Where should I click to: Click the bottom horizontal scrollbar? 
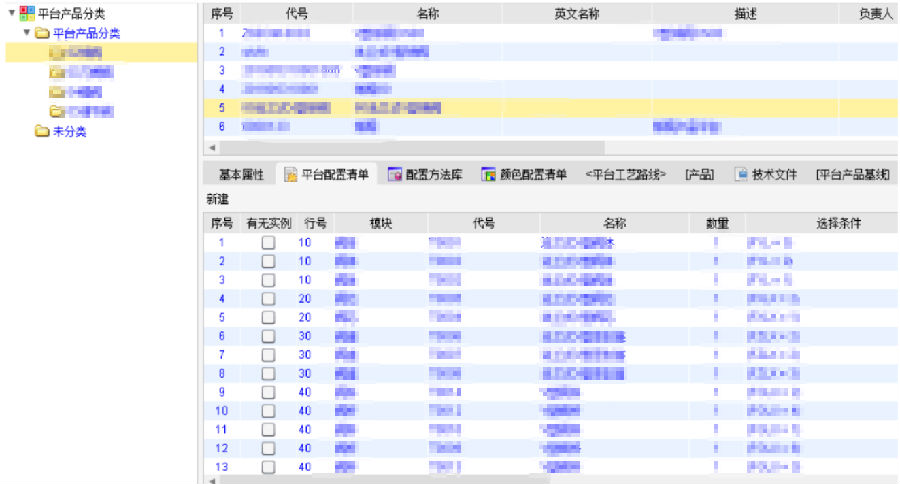click(x=500, y=480)
